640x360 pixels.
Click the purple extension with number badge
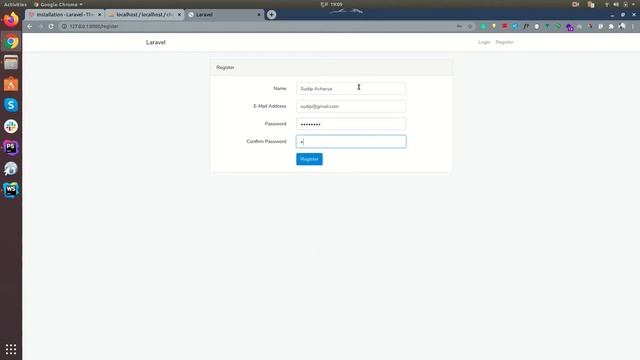click(x=569, y=27)
